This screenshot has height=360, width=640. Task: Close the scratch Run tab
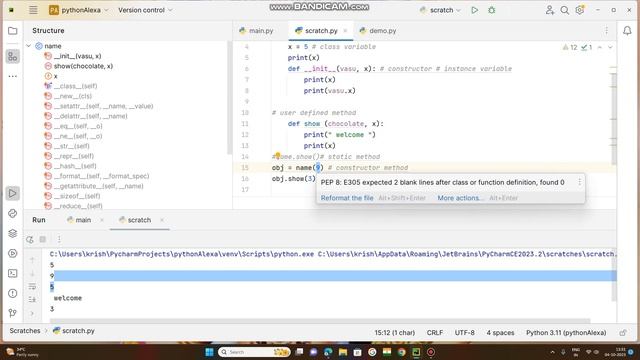pyautogui.click(x=162, y=220)
